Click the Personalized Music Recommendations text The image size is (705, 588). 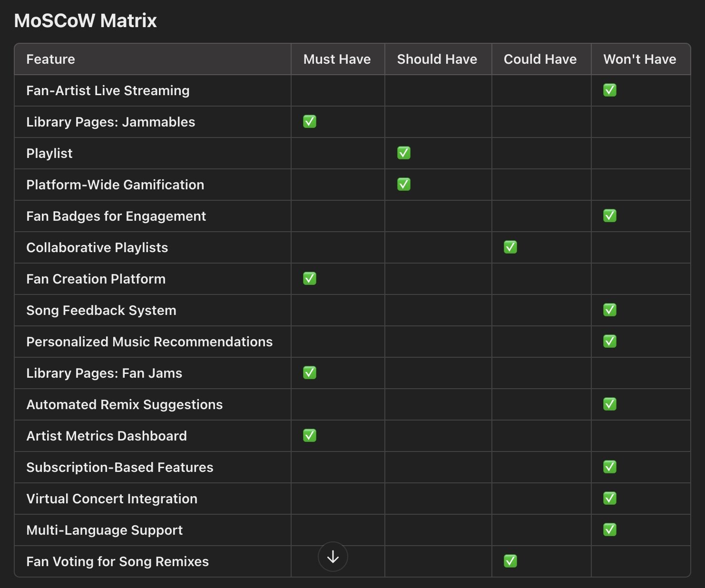tap(149, 342)
